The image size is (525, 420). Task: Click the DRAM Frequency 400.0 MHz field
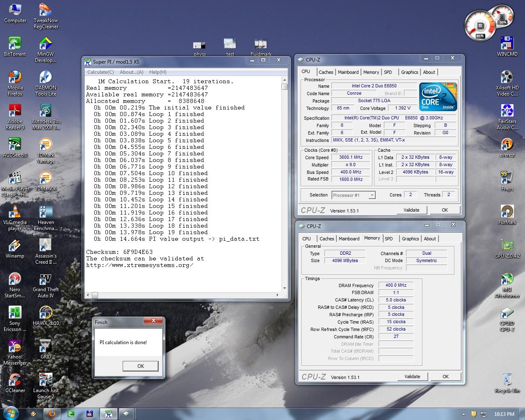tap(396, 285)
